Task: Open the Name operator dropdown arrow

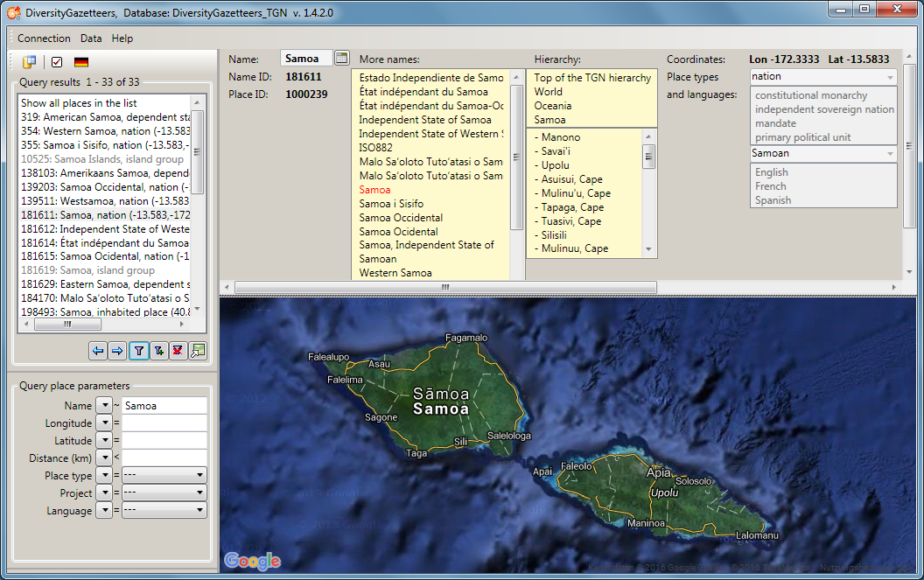Action: coord(104,406)
